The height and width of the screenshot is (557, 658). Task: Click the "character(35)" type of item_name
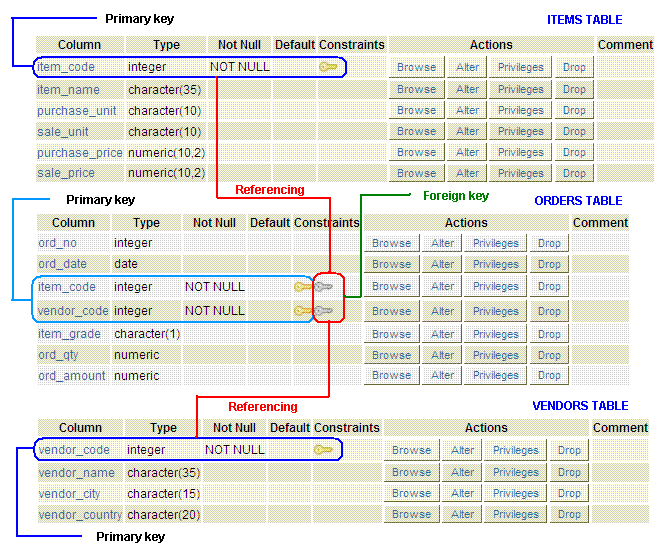164,89
